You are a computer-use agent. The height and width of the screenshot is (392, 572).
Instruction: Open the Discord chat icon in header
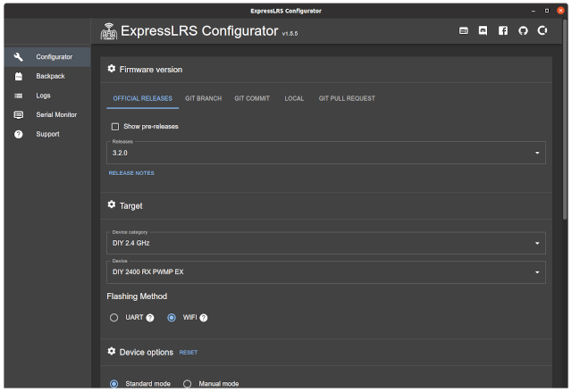(483, 31)
